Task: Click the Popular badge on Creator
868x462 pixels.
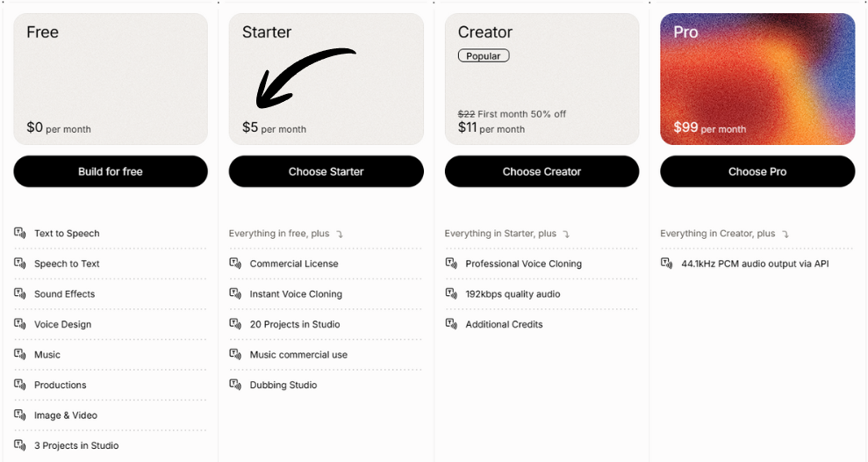Action: 484,56
